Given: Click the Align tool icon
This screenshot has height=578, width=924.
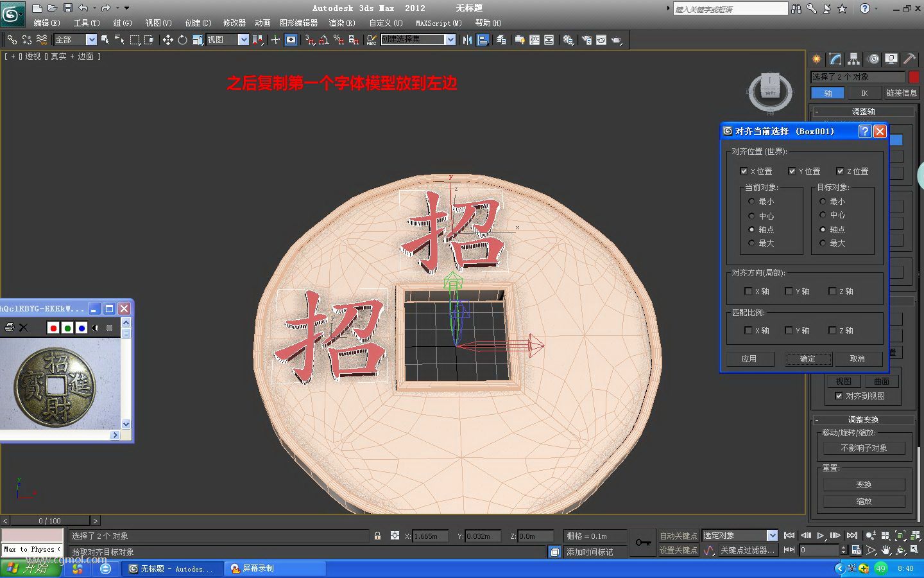Looking at the screenshot, I should (483, 40).
